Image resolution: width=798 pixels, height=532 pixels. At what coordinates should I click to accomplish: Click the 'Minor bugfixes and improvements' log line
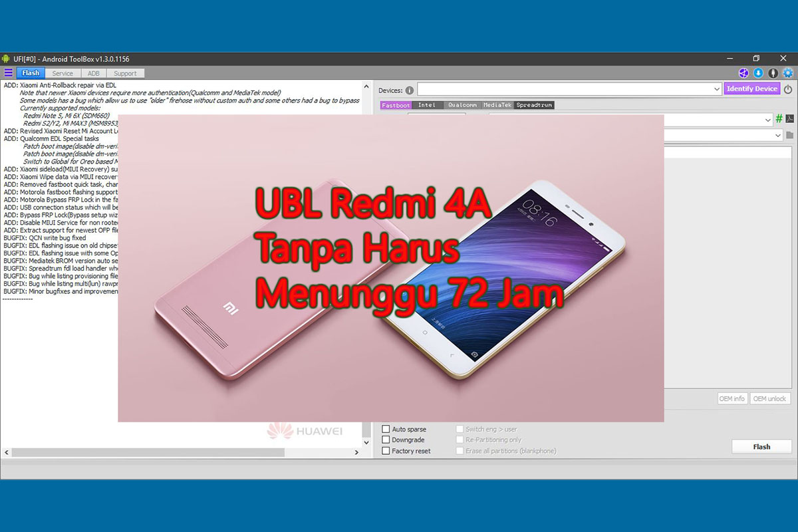pos(61,291)
